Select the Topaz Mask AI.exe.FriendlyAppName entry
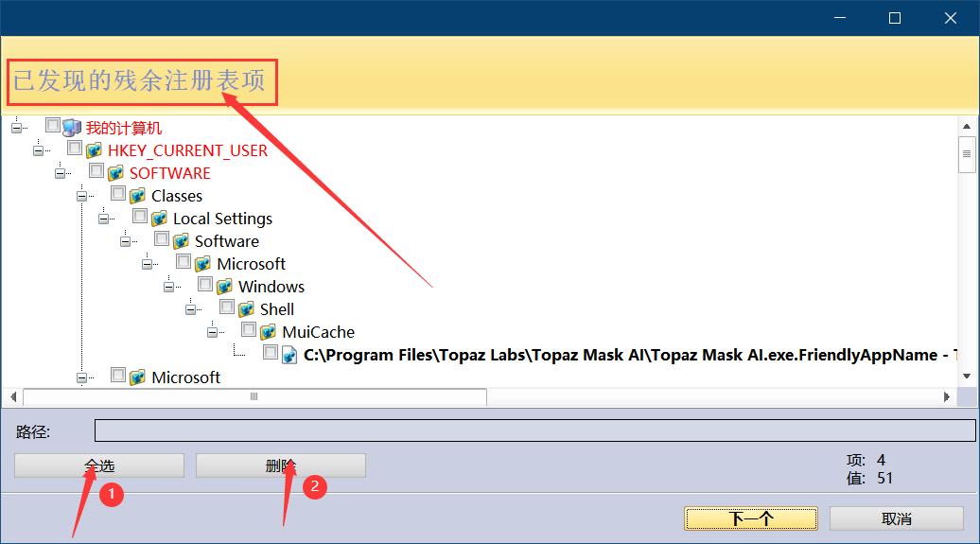This screenshot has height=544, width=980. (629, 355)
